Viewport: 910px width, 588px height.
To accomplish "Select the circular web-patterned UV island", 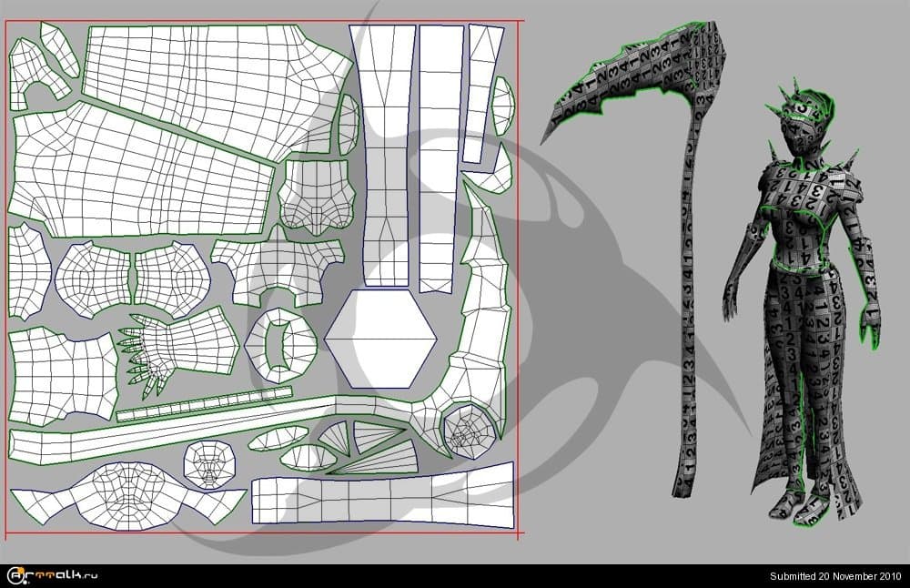I will click(x=470, y=431).
